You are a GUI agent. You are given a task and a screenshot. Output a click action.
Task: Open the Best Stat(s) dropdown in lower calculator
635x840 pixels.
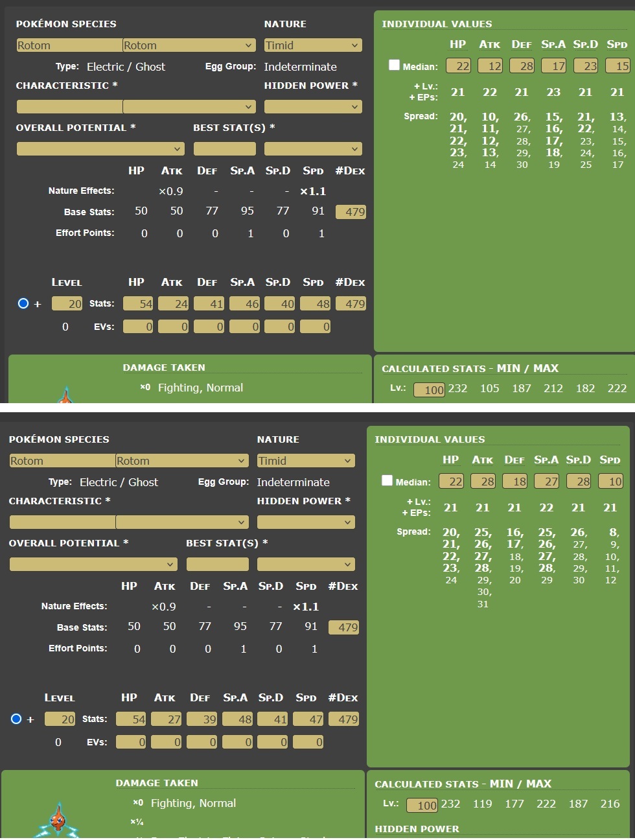coord(306,565)
